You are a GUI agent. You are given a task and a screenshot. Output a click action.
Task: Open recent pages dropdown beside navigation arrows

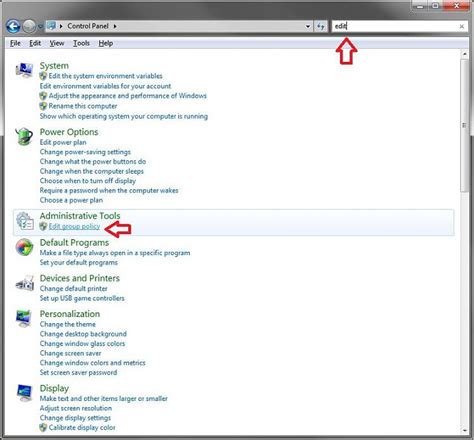[x=40, y=26]
